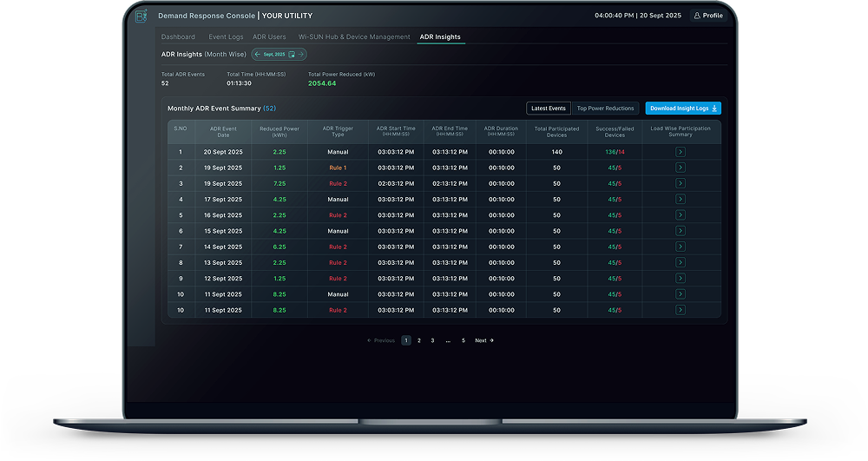Click the pagination ellipsis

tap(448, 340)
